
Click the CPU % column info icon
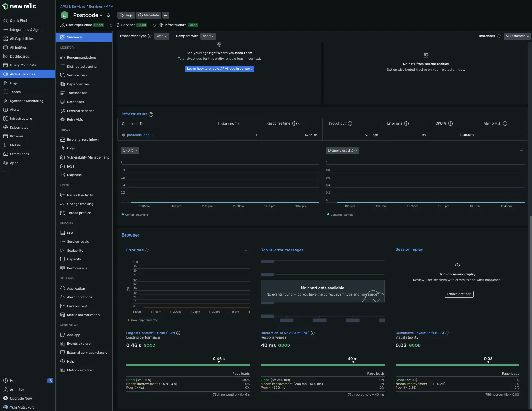click(x=451, y=123)
